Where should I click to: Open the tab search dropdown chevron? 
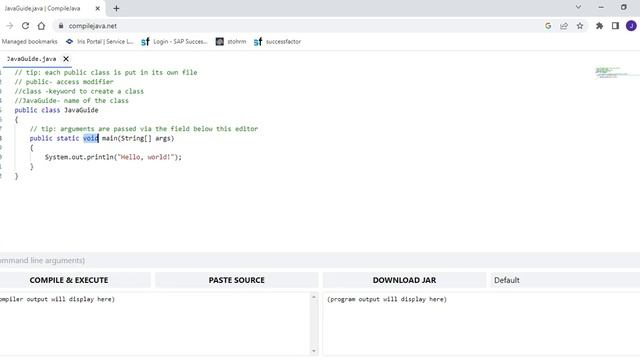tap(578, 7)
